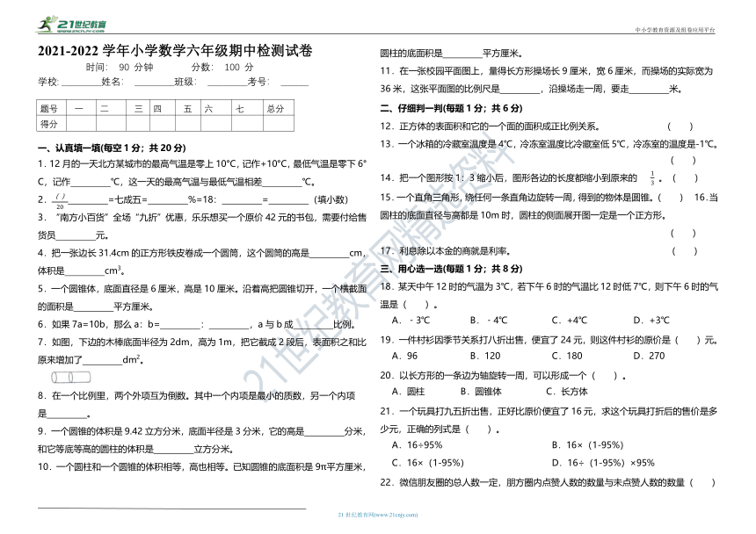Select option C. +4℃ in question 18

[x=570, y=321]
